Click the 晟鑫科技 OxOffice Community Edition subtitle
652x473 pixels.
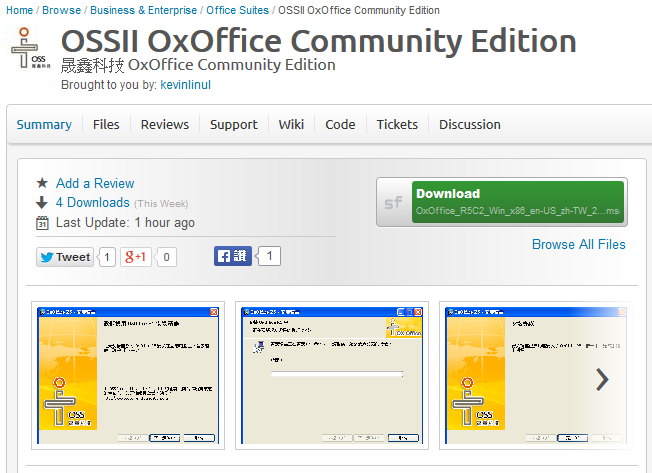[x=198, y=65]
